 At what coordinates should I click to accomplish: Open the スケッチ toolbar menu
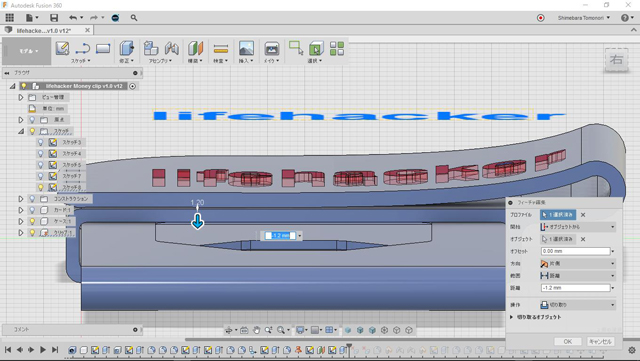(80, 61)
